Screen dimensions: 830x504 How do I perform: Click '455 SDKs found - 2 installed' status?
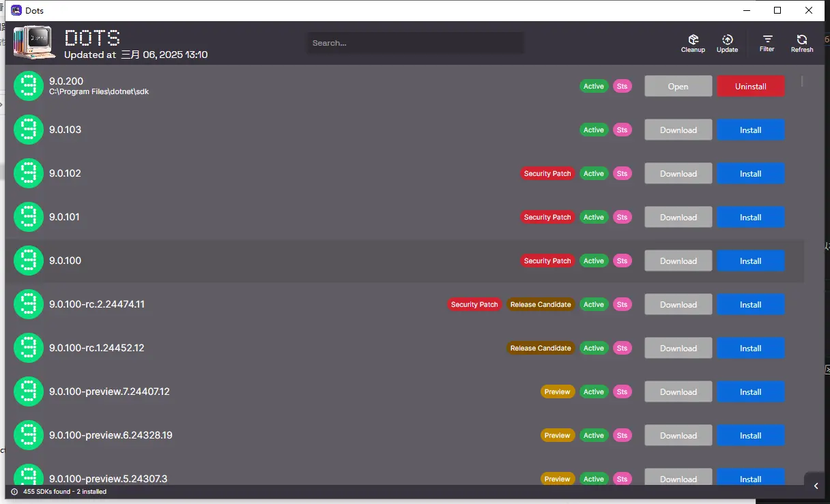[65, 492]
